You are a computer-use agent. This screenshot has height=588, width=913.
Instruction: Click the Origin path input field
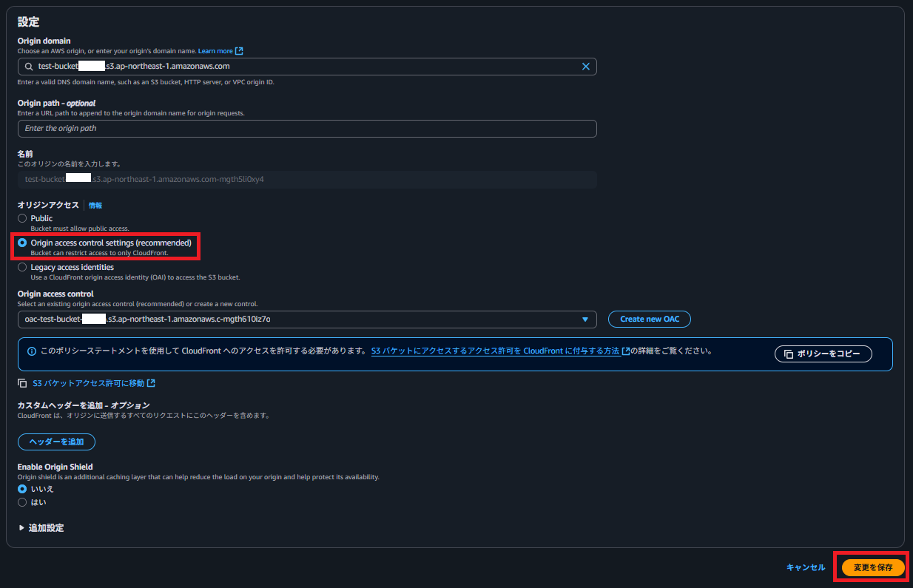click(307, 129)
